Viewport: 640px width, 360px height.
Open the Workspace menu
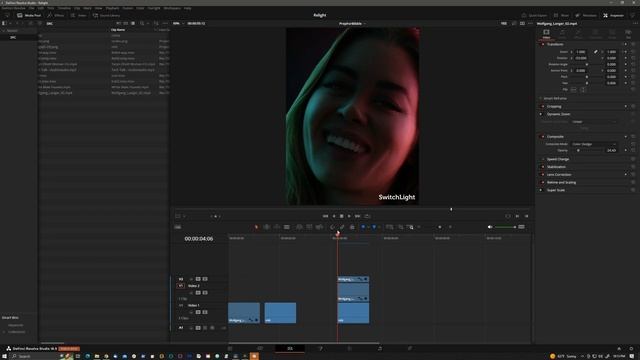click(172, 8)
